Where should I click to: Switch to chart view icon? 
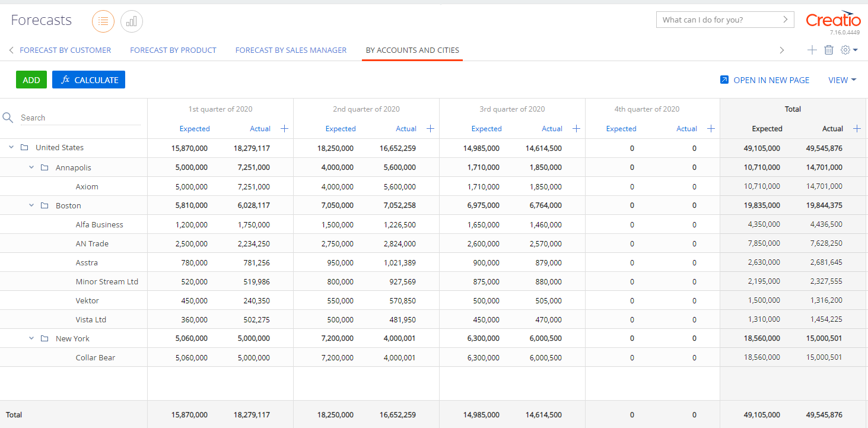tap(132, 21)
